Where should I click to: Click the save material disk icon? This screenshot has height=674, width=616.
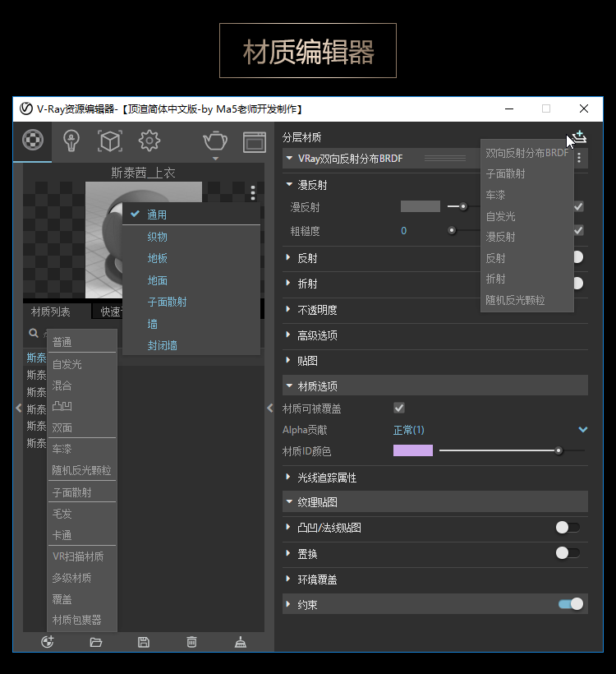tap(144, 642)
